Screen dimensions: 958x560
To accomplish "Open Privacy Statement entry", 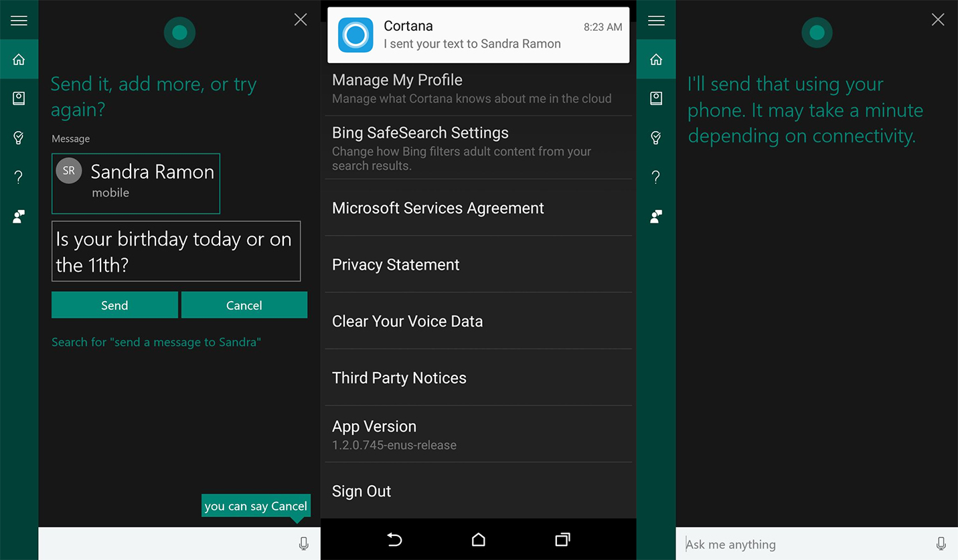I will click(479, 264).
